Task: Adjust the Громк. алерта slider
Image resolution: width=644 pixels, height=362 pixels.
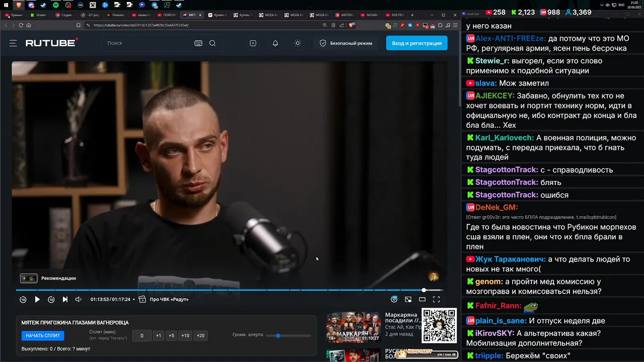Action: click(288, 335)
